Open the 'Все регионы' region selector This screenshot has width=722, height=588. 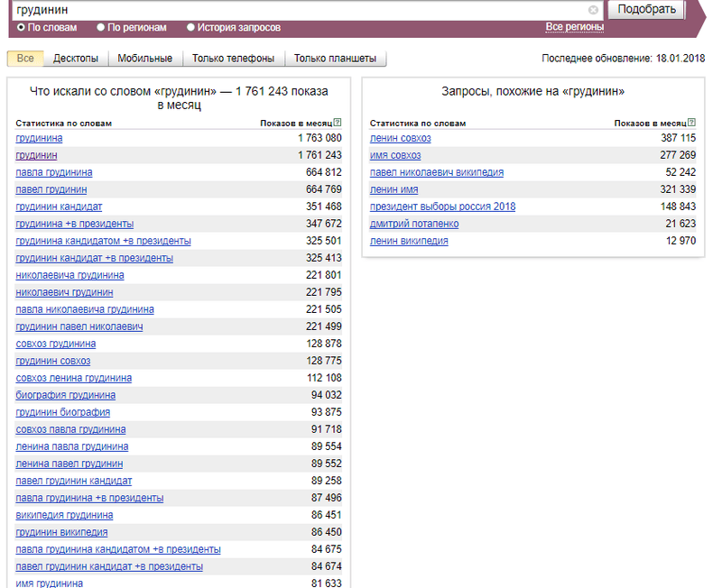coord(574,27)
